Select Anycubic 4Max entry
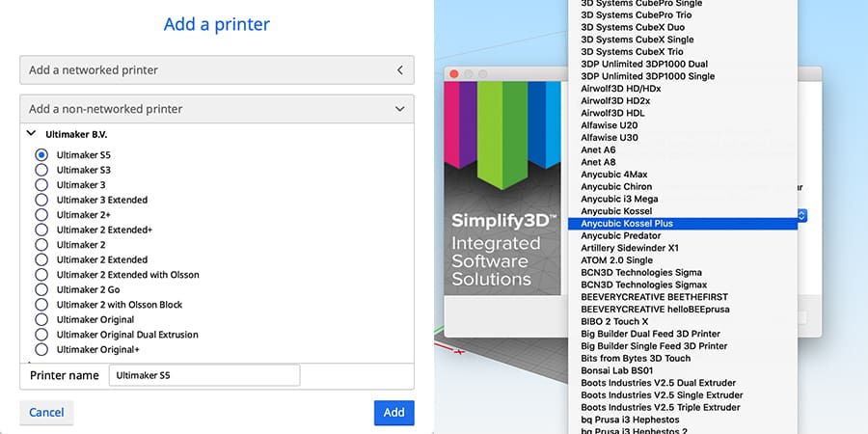This screenshot has height=434, width=868. tap(683, 175)
